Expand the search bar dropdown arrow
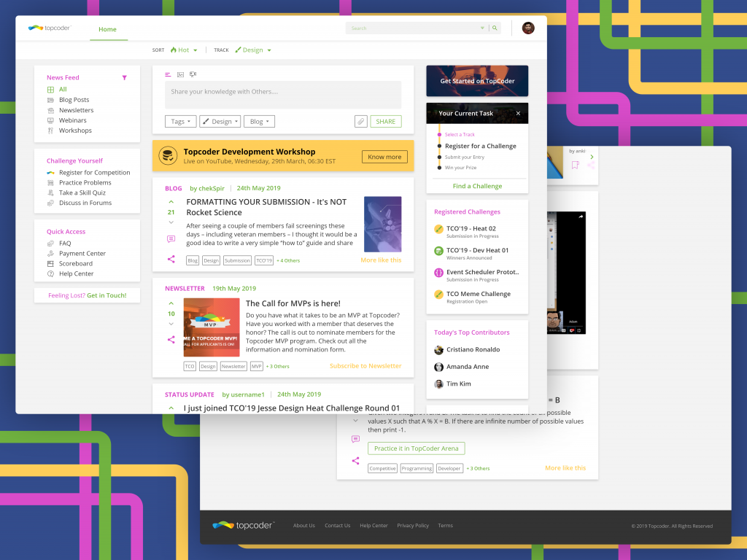Viewport: 747px width, 560px height. pos(482,28)
